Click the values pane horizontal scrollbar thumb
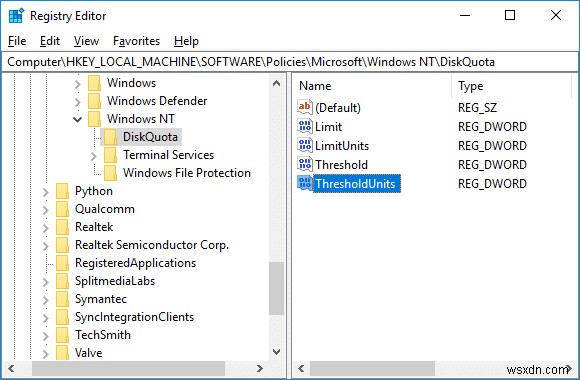Screen dimensions: 580x380 [x=372, y=369]
